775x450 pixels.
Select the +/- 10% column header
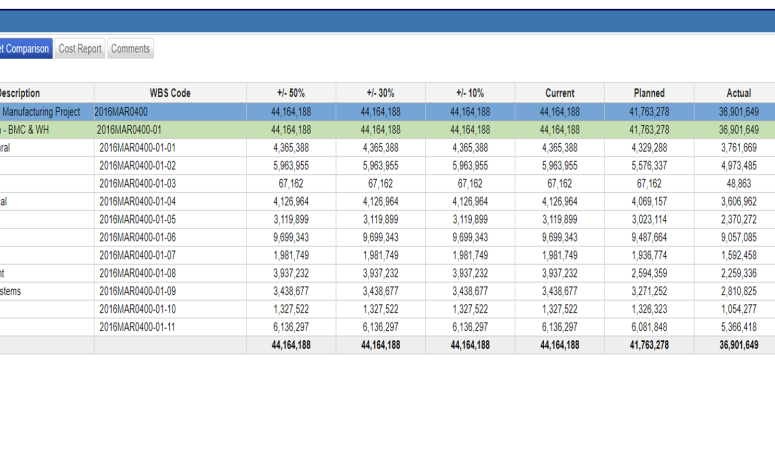point(470,93)
